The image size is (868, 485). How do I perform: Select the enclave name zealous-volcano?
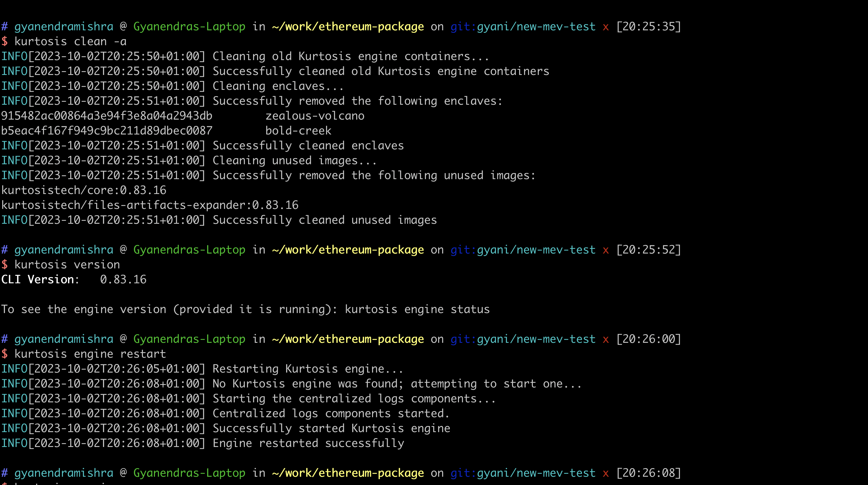(x=315, y=115)
